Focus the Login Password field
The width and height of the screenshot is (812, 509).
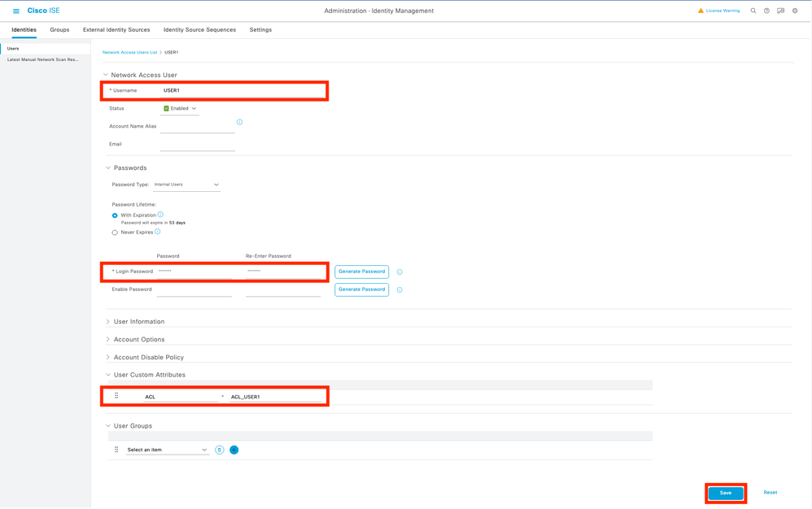[x=194, y=272]
